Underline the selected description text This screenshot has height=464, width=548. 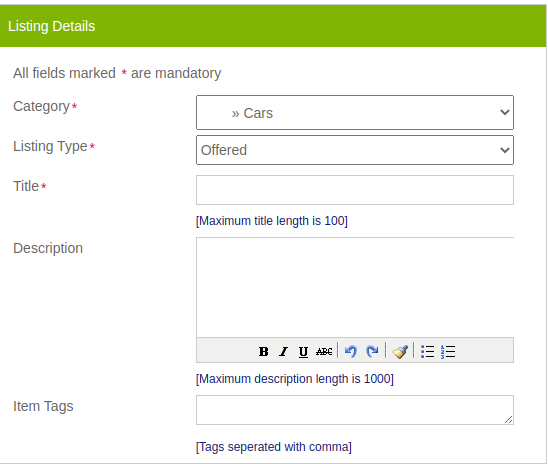(x=303, y=351)
